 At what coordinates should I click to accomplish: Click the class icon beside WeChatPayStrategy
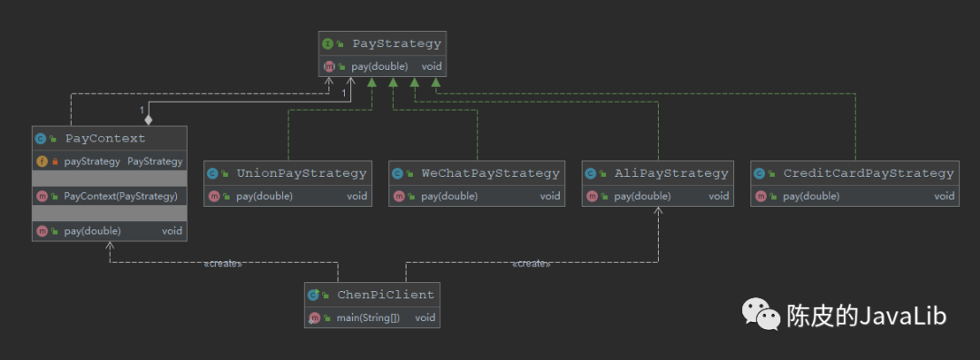click(x=397, y=174)
